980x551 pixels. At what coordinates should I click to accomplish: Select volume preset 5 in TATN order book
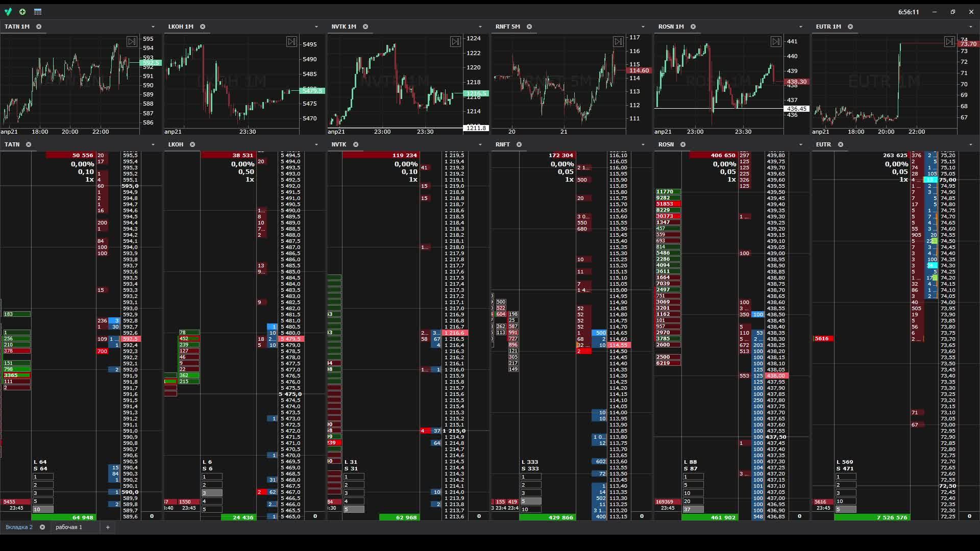pyautogui.click(x=43, y=501)
